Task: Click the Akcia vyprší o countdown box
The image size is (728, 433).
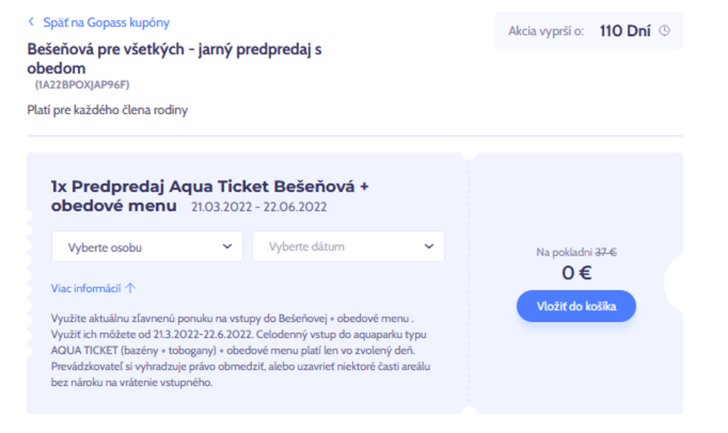Action: tap(589, 31)
